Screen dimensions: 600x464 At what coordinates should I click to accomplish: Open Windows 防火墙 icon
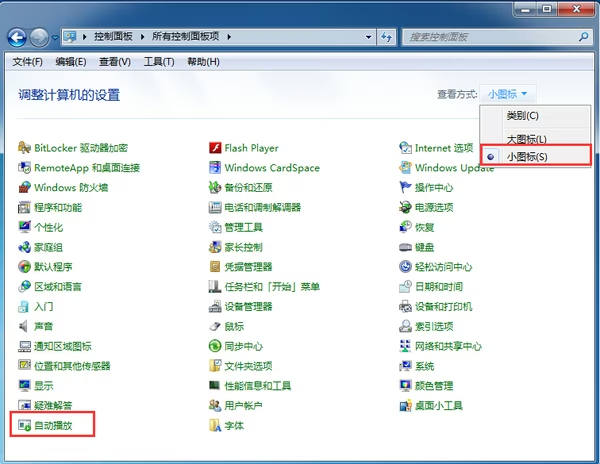[24, 187]
